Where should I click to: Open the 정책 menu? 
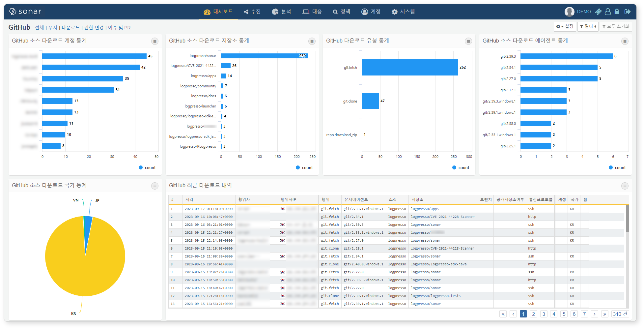[342, 12]
